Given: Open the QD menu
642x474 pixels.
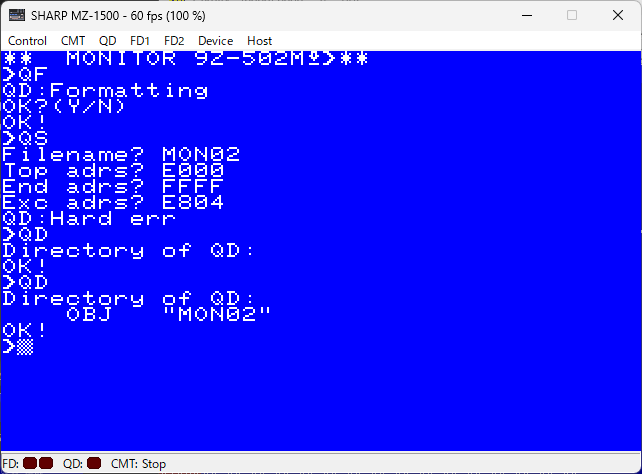Looking at the screenshot, I should pyautogui.click(x=108, y=41).
